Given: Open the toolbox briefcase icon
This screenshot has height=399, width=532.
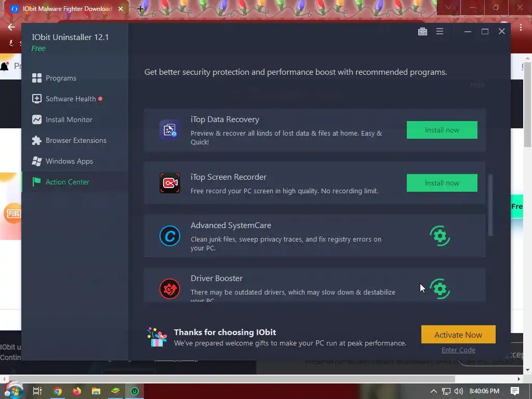Looking at the screenshot, I should pos(422,32).
